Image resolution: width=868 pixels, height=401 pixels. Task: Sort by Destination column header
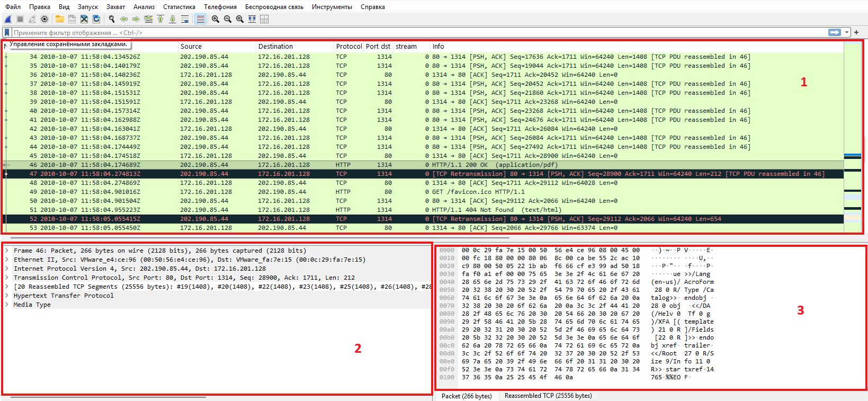click(x=295, y=47)
